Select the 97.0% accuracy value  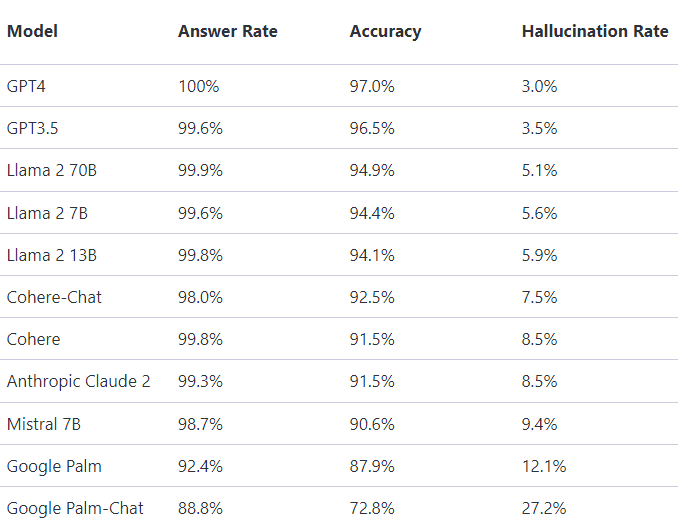(x=372, y=86)
